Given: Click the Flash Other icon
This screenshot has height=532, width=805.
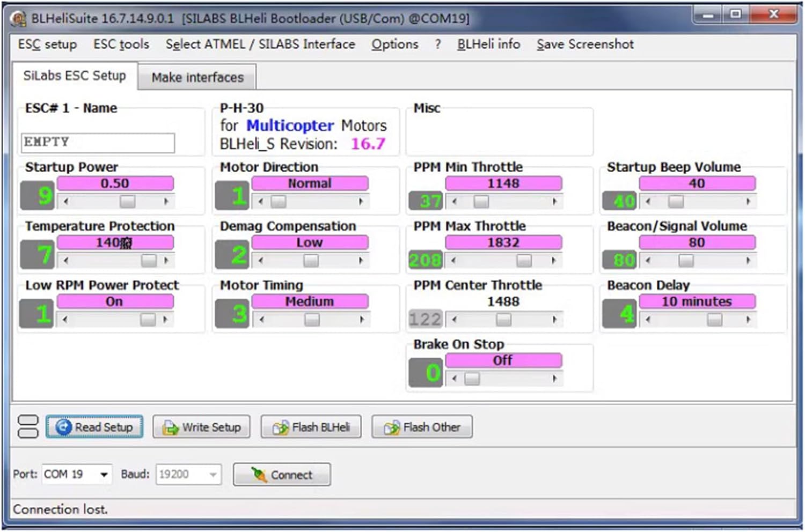Looking at the screenshot, I should [x=392, y=427].
